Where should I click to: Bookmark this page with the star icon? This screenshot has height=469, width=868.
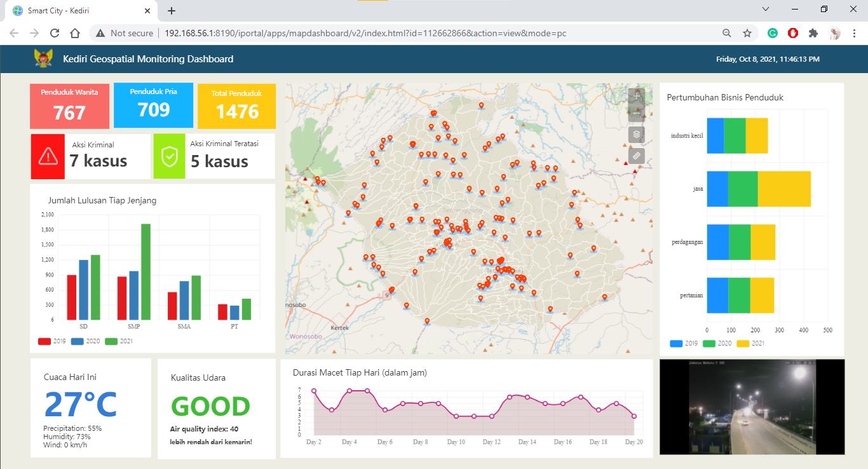tap(747, 33)
